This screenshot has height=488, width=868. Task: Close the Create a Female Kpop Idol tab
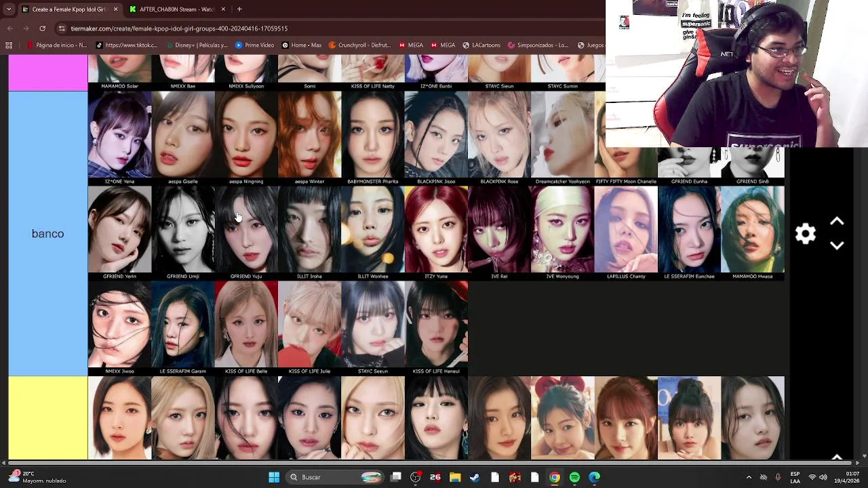pos(115,9)
